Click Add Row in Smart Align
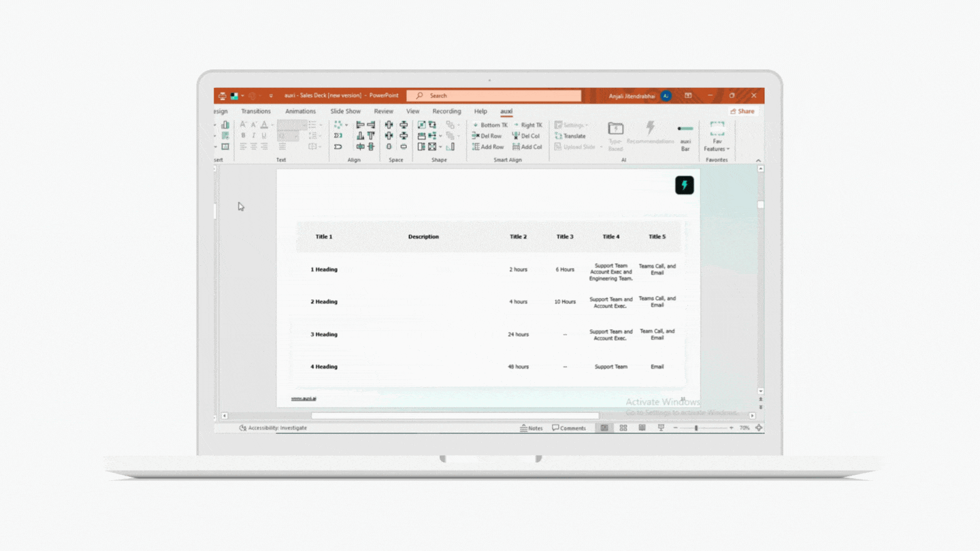 pyautogui.click(x=488, y=147)
